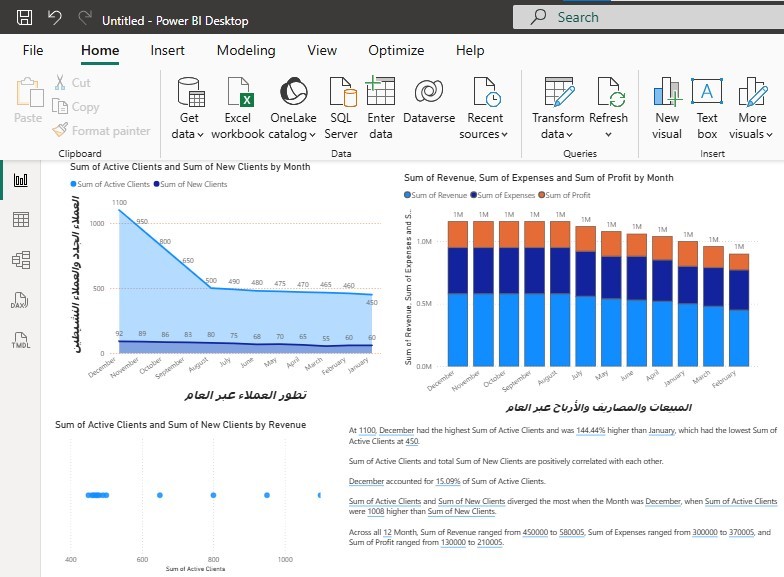Open DAX query view in sidebar
The image size is (784, 577).
coord(20,301)
